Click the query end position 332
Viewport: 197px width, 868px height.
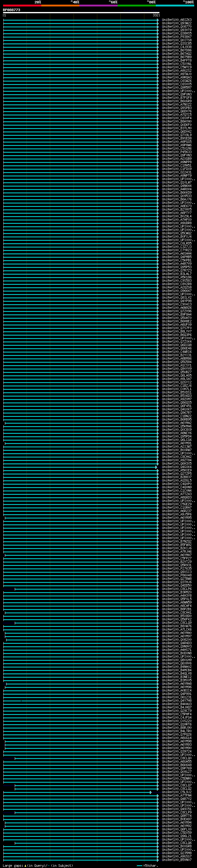[x=155, y=15]
